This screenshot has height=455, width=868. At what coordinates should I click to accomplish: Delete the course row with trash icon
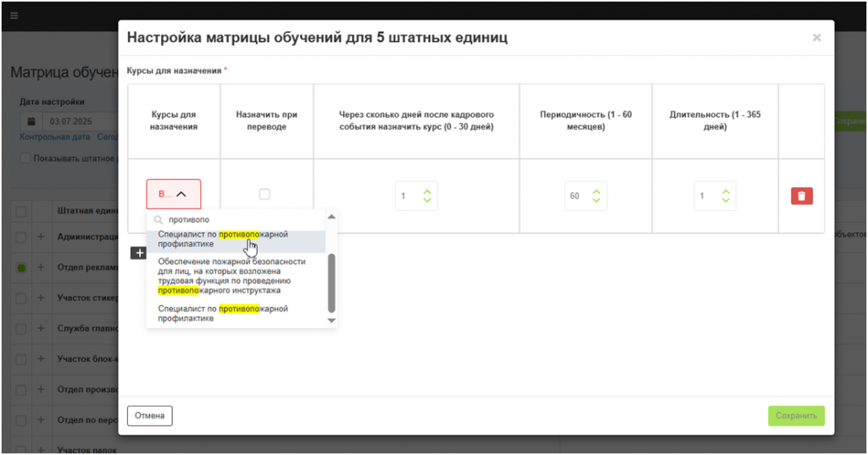click(801, 196)
